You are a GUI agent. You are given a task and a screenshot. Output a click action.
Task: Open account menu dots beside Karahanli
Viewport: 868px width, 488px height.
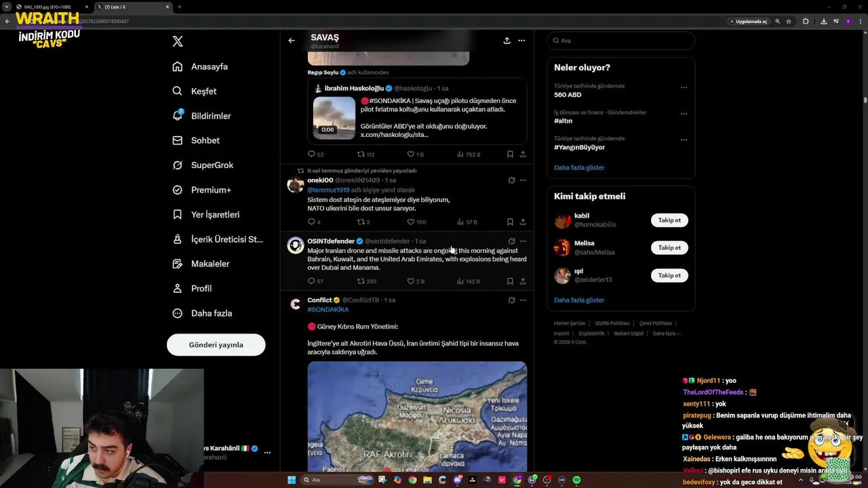coord(267,452)
